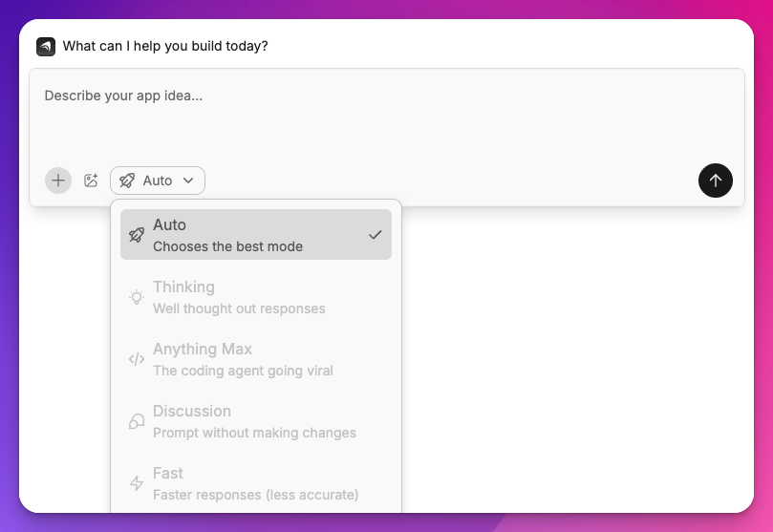Send the prompt with the arrow button
The image size is (773, 532).
pyautogui.click(x=716, y=181)
